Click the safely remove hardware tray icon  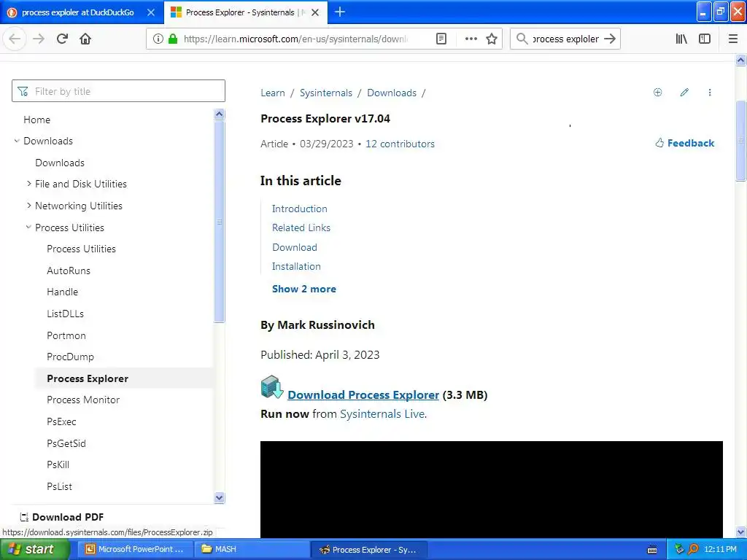click(x=679, y=549)
